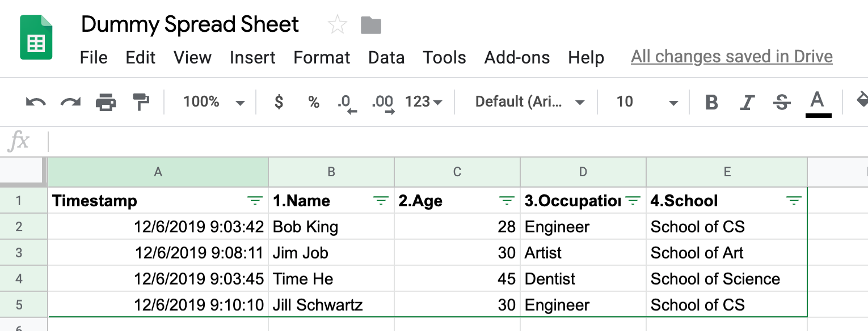This screenshot has height=331, width=868.
Task: Star the Dummy Spread Sheet document
Action: point(337,25)
